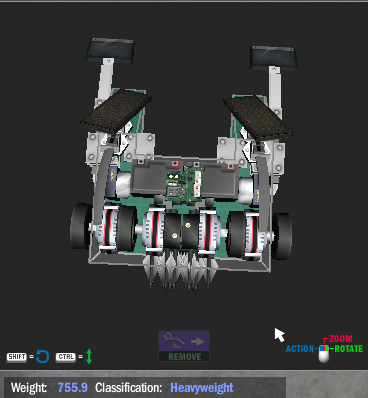
Task: Click the ACTION label in mouse legend
Action: click(300, 349)
